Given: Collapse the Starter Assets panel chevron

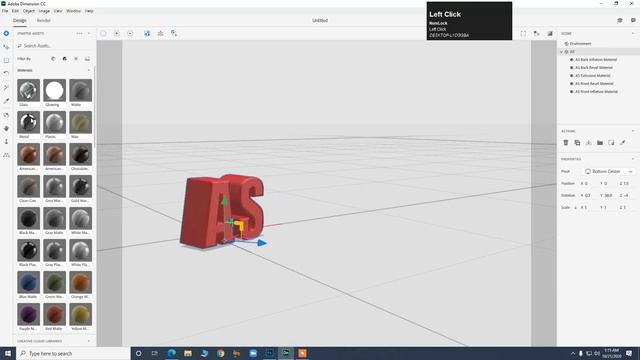Looking at the screenshot, I should 89,33.
